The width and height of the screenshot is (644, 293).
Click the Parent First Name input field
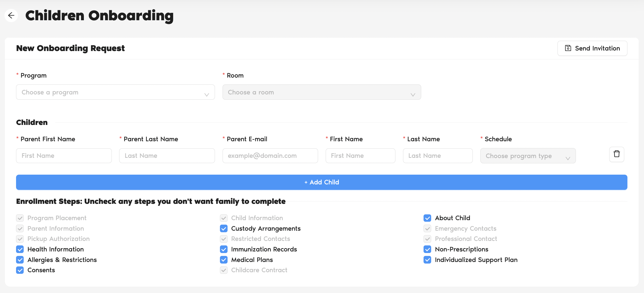click(64, 156)
